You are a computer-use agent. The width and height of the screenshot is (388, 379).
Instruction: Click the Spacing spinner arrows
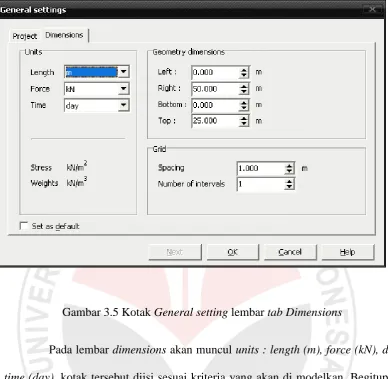289,168
